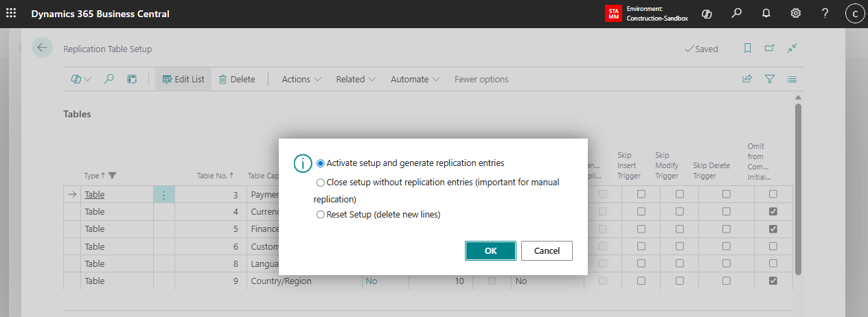Click the help question mark icon
This screenshot has width=868, height=317.
click(825, 14)
